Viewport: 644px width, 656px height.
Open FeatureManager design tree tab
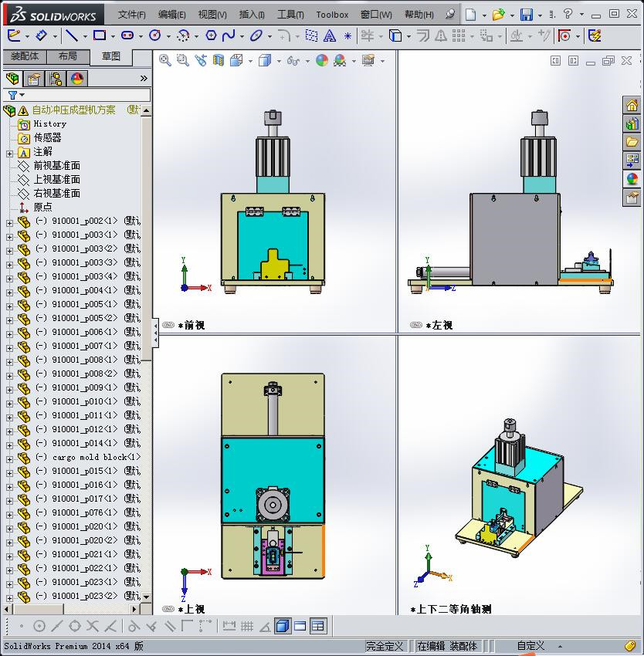(x=12, y=78)
